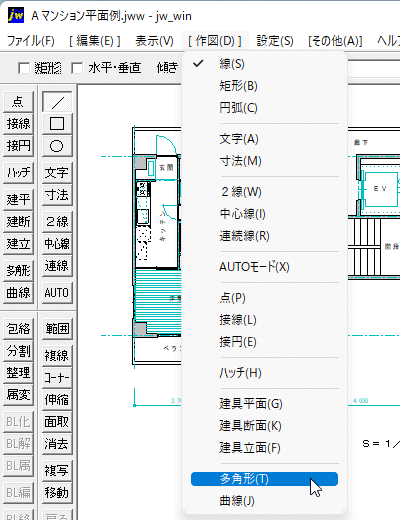Click the 整理 toolbar button
Image resolution: width=400 pixels, height=520 pixels.
coord(18,373)
